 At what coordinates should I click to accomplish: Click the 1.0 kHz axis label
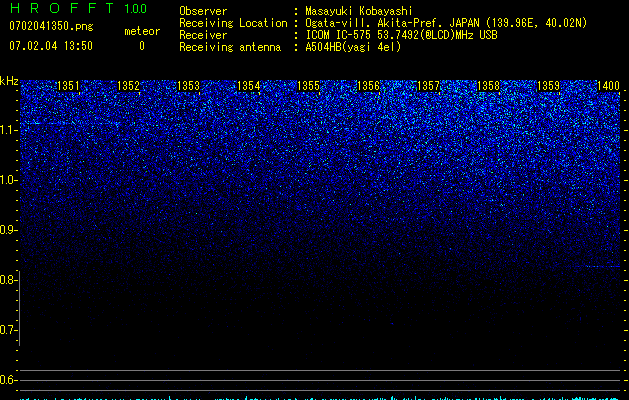point(8,180)
